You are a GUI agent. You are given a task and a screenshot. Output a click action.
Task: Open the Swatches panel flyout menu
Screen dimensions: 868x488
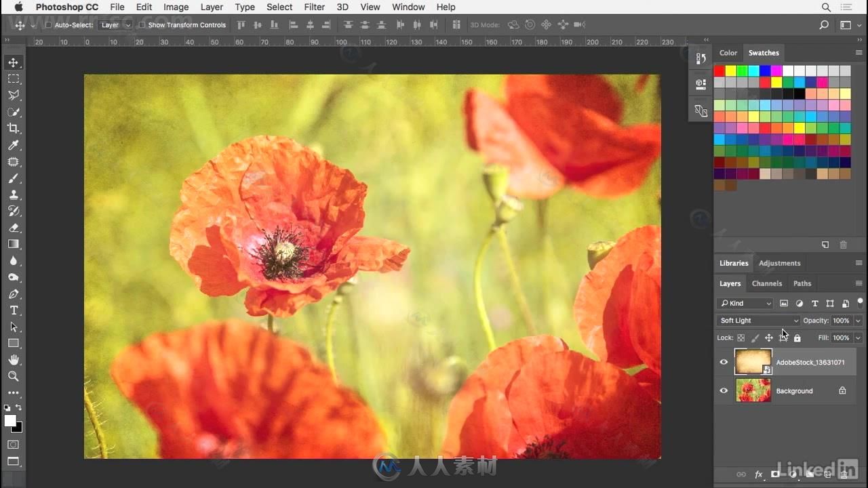click(859, 52)
